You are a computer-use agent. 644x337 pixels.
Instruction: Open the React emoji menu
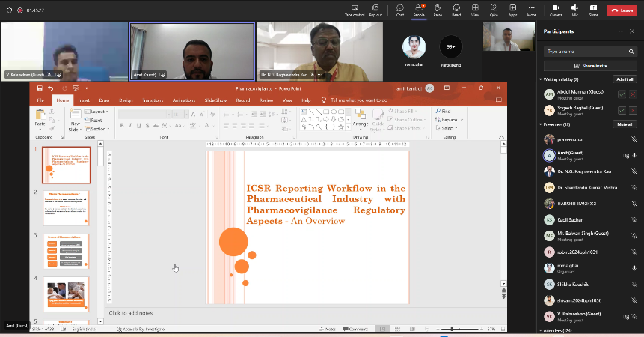(x=456, y=10)
